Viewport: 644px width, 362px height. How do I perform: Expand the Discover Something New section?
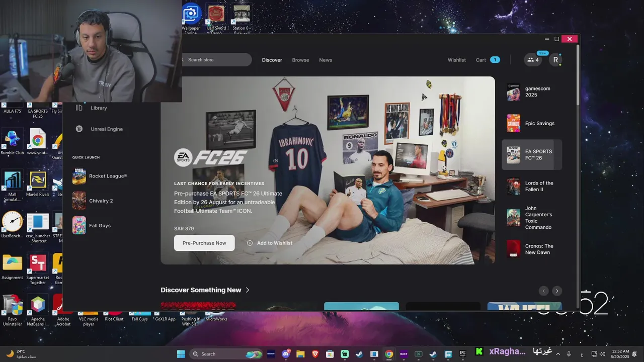tap(205, 290)
